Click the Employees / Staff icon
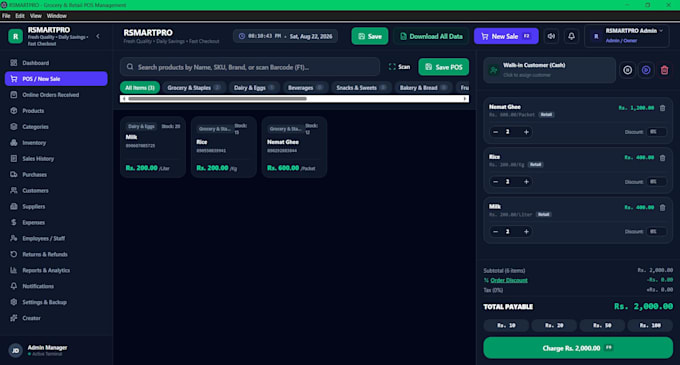Viewport: 680px width, 365px height. tap(14, 238)
